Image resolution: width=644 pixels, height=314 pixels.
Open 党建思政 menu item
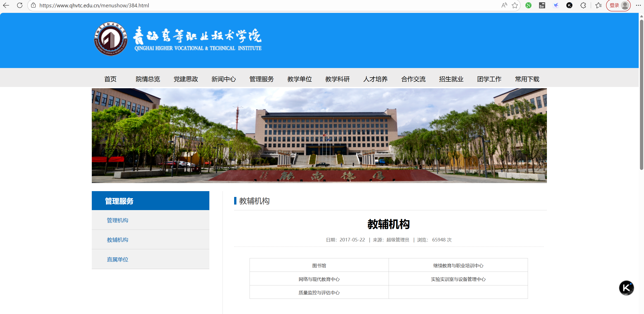(186, 79)
